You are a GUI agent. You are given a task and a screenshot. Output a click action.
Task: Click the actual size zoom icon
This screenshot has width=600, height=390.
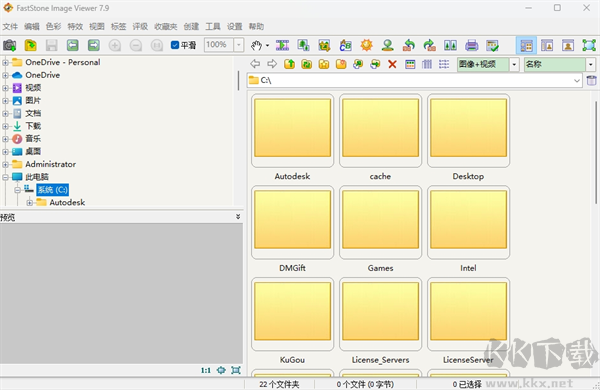157,45
